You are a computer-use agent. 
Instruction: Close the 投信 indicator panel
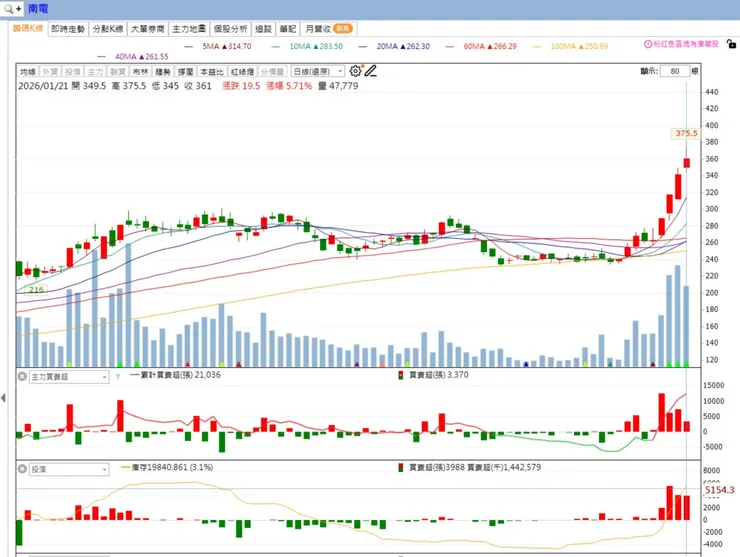[22, 469]
